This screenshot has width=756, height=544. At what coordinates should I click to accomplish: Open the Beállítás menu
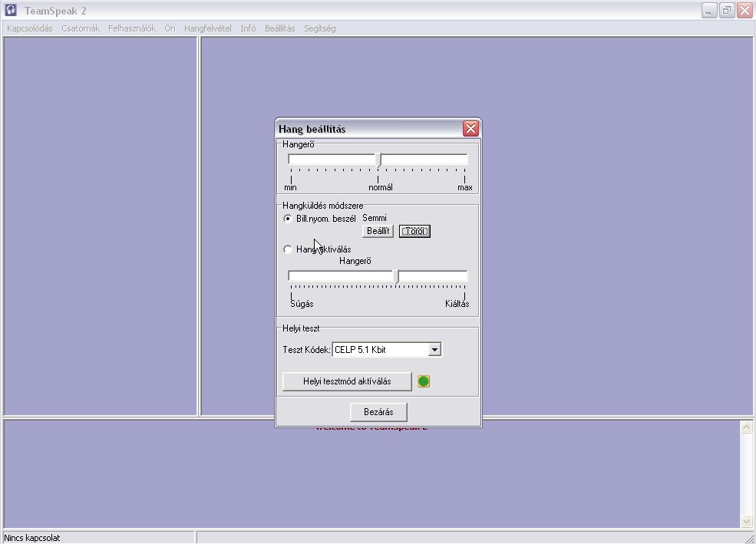279,28
